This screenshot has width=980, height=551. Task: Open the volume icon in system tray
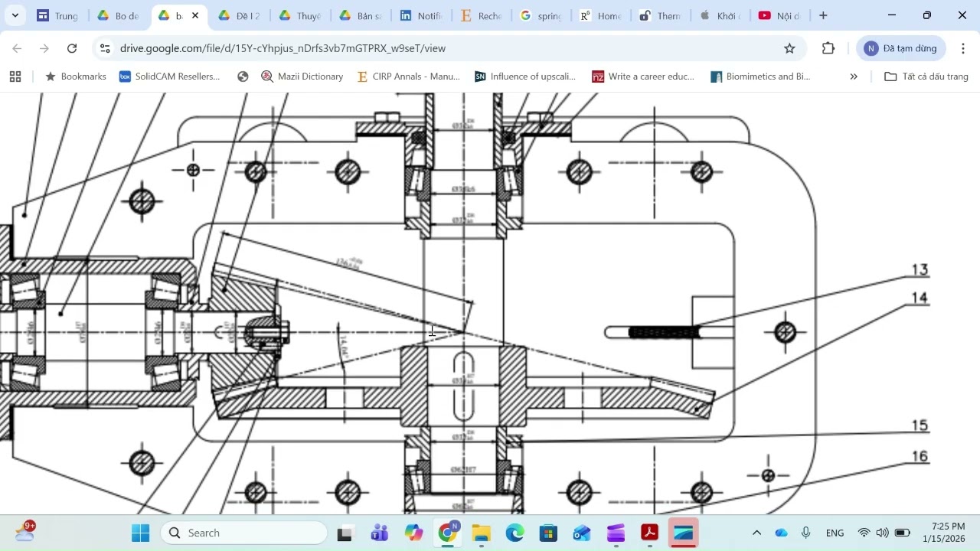click(883, 533)
